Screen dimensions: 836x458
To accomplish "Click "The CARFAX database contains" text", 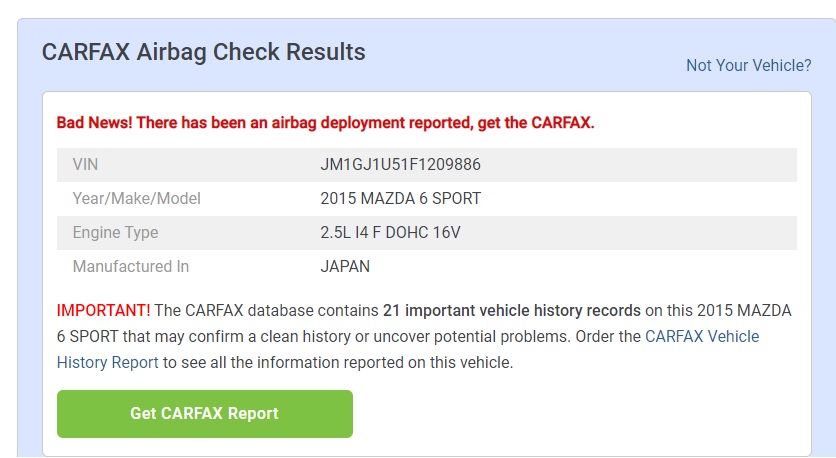I will (267, 311).
